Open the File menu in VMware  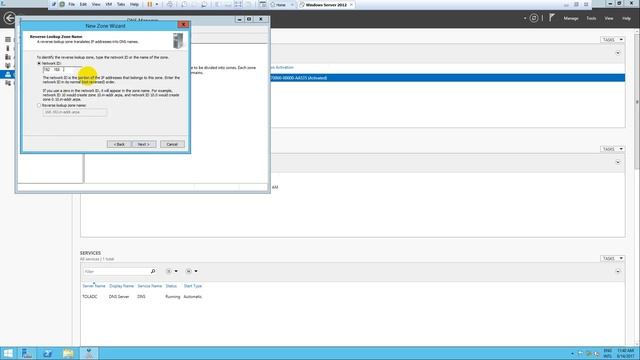[x=71, y=4]
